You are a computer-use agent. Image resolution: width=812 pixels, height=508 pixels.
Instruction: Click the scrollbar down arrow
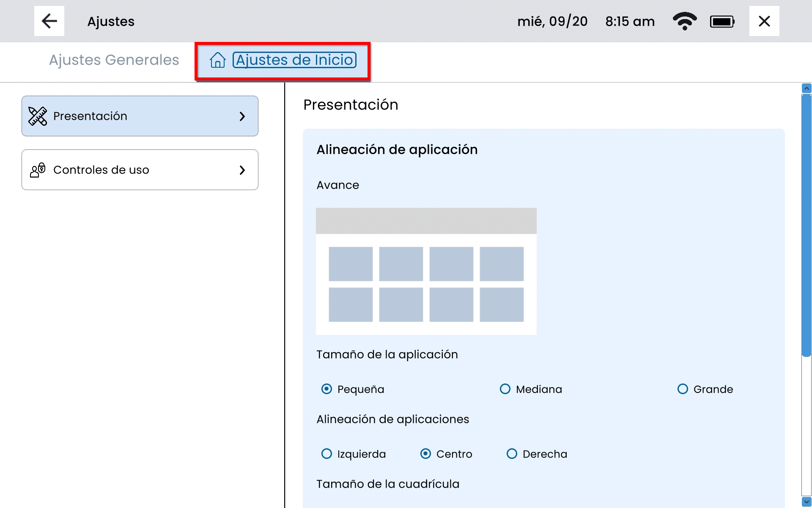pyautogui.click(x=807, y=502)
